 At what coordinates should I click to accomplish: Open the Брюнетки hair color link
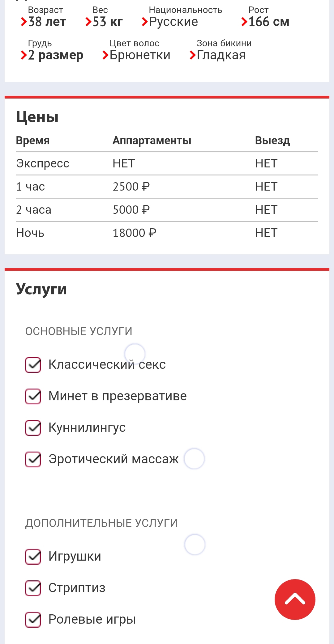point(140,55)
